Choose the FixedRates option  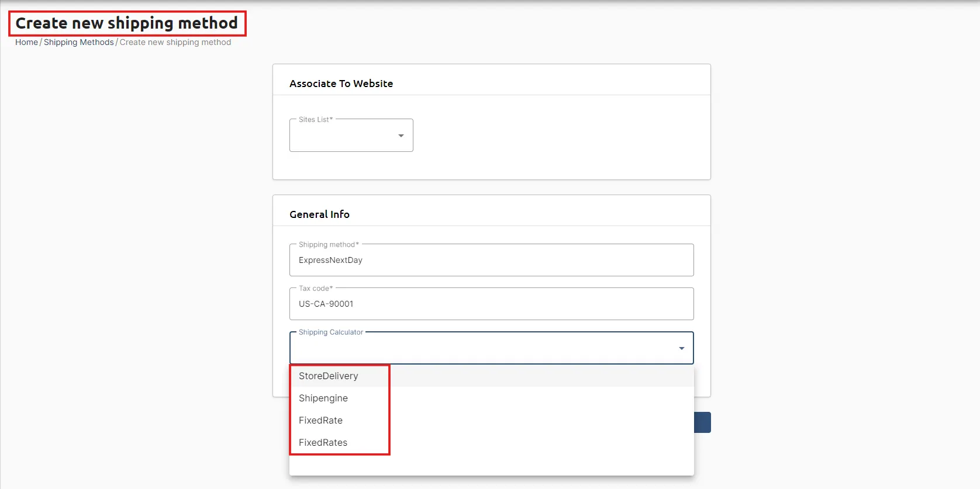tap(491, 442)
